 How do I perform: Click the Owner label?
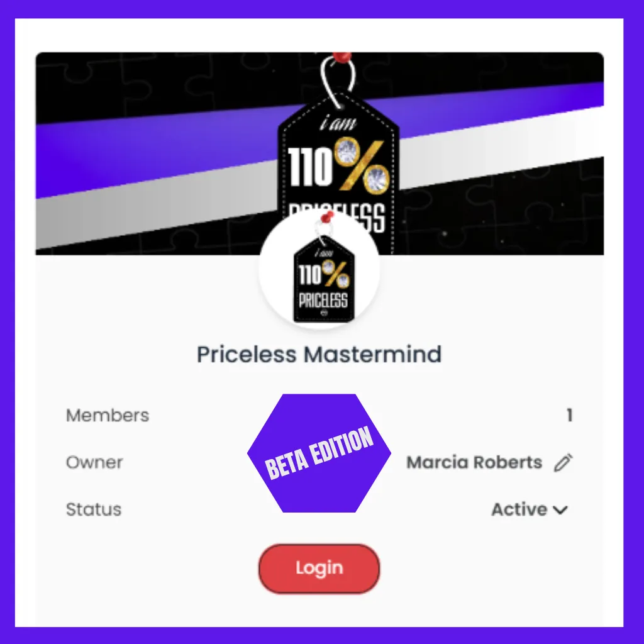point(94,462)
